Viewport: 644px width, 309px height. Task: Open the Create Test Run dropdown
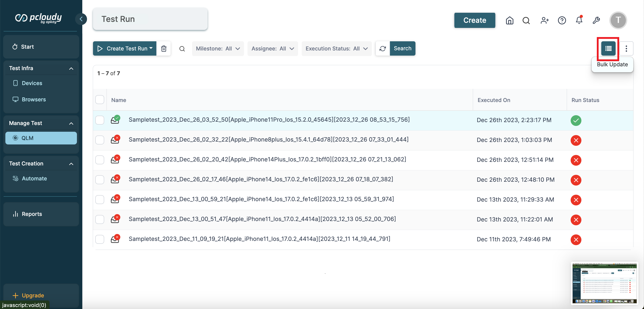125,48
